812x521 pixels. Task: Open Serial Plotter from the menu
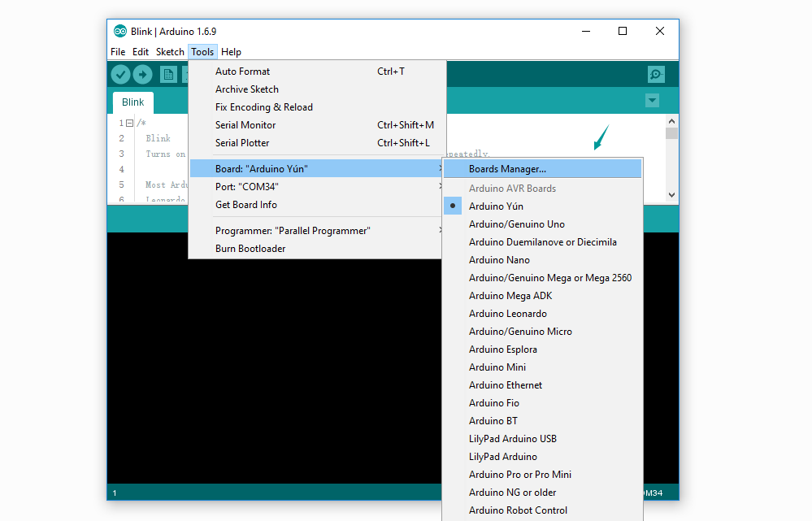[x=318, y=143]
